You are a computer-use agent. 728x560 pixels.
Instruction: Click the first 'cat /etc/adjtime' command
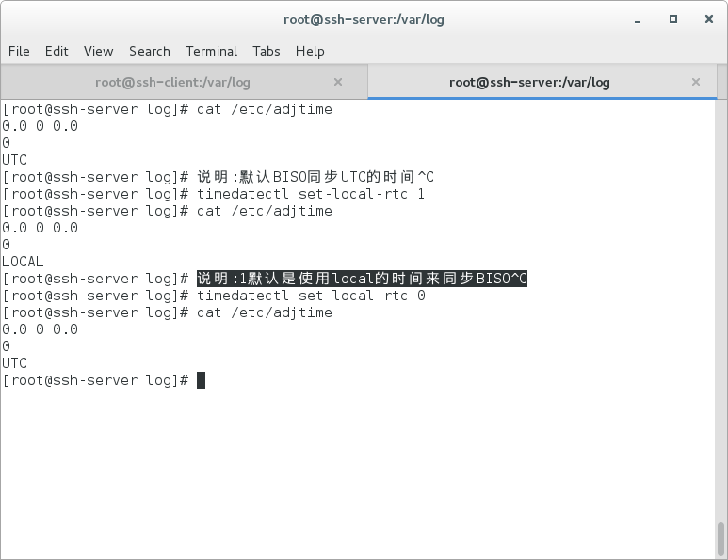pos(265,109)
